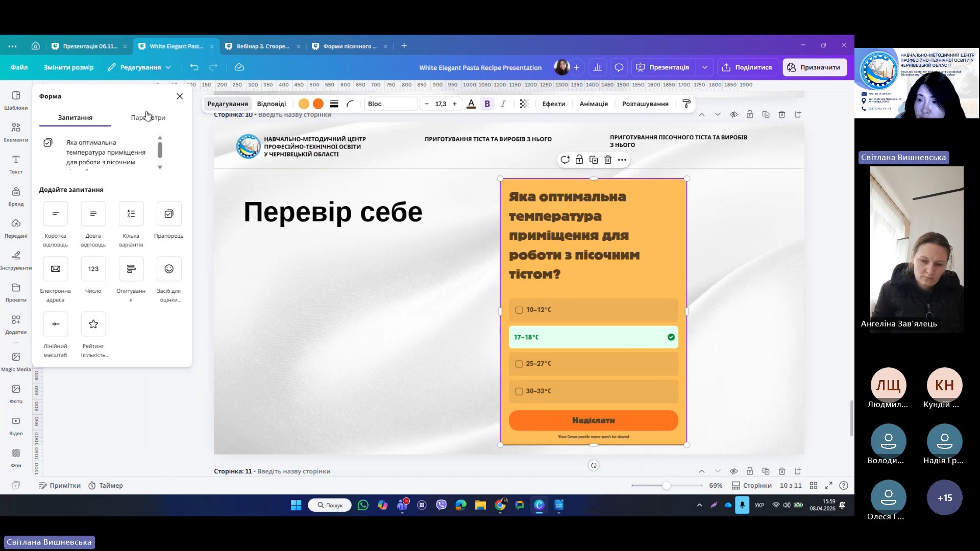Check the 30–32°C answer option
Viewport: 980px width, 551px height.
[519, 391]
